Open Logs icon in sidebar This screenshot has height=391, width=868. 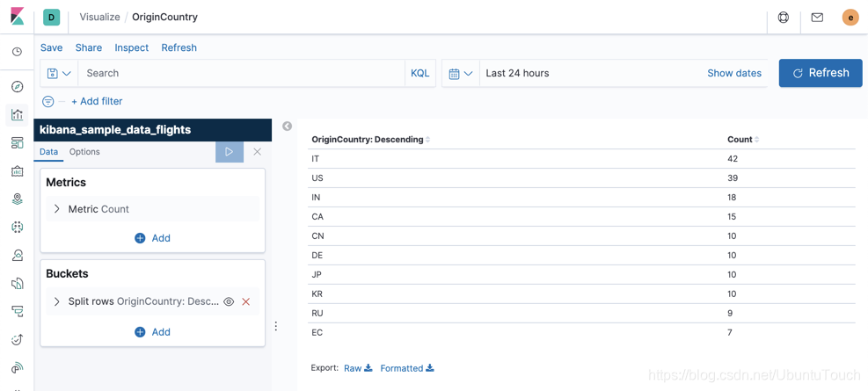click(18, 283)
